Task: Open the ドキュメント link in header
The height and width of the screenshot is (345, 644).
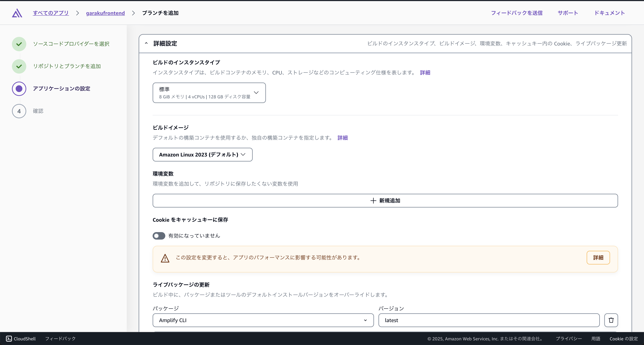Action: coord(609,13)
